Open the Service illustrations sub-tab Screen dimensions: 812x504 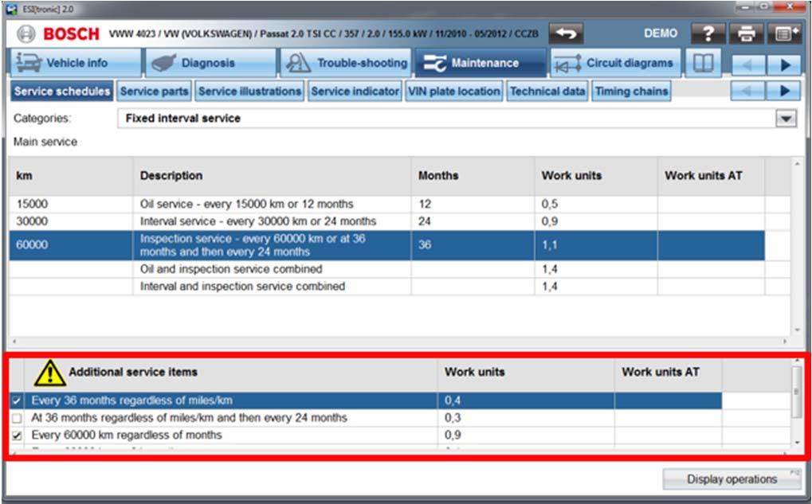[x=249, y=91]
